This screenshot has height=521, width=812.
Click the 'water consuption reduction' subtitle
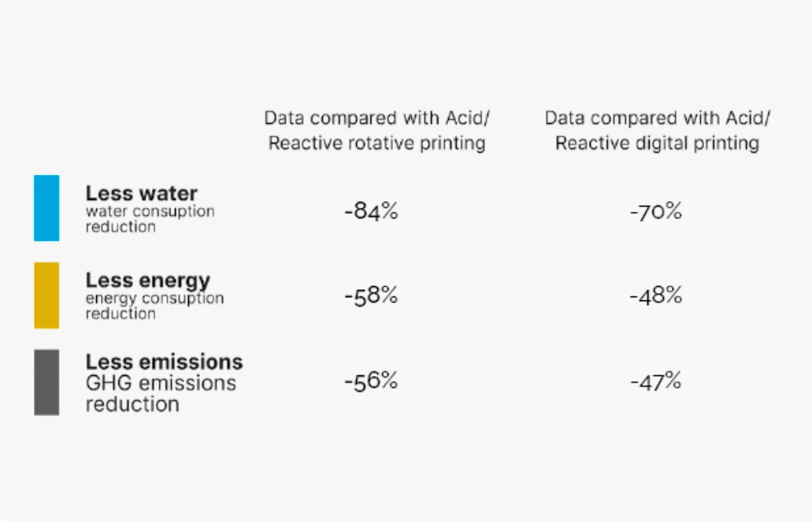click(x=150, y=219)
